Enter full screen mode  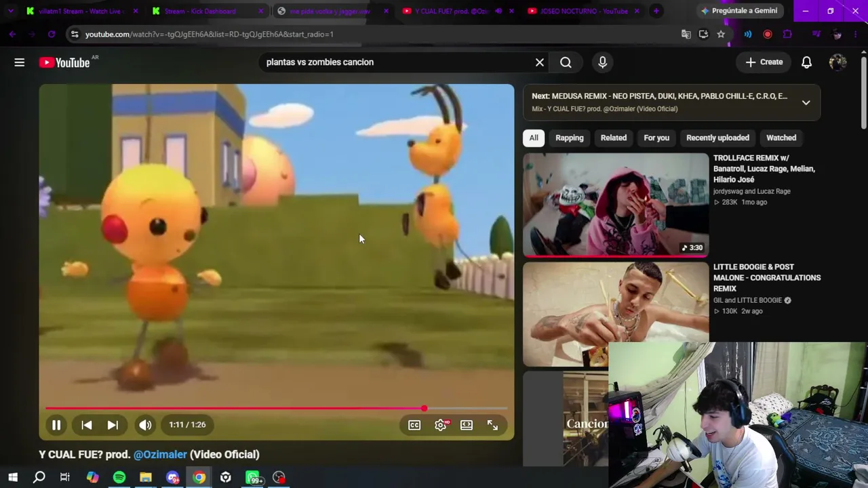pos(492,425)
